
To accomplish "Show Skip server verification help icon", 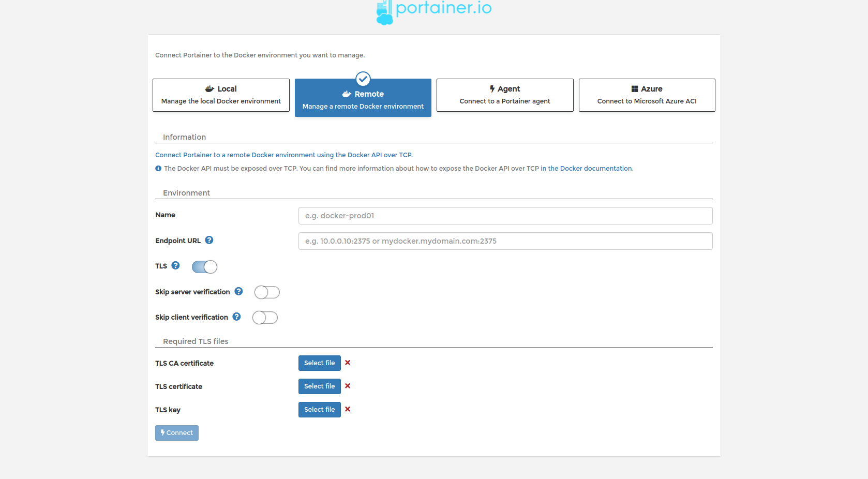I will 238,291.
